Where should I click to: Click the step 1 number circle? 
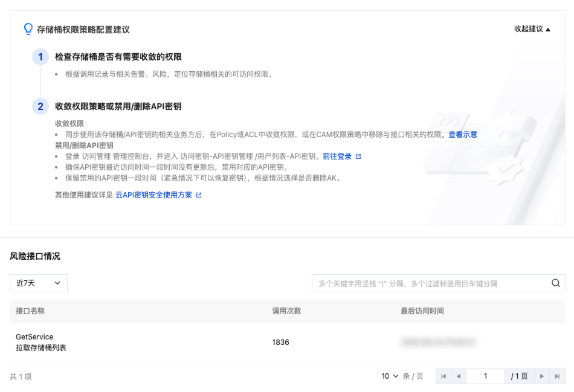pos(40,57)
